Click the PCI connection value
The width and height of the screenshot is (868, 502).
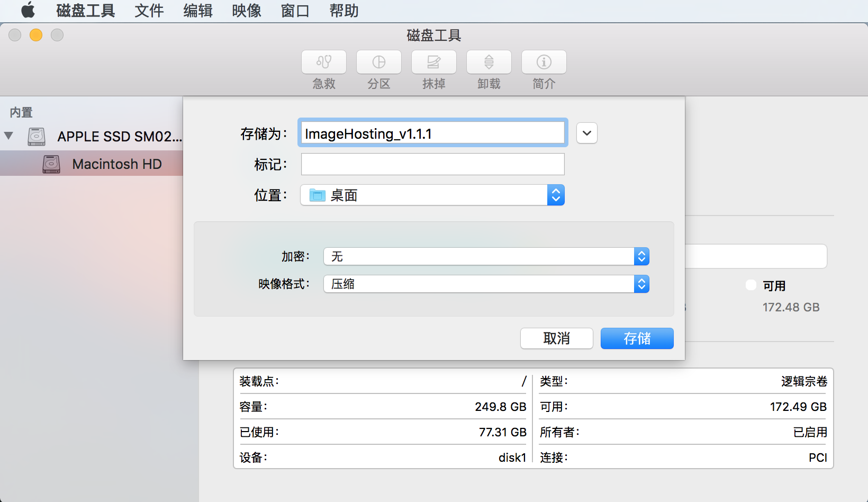click(x=818, y=458)
